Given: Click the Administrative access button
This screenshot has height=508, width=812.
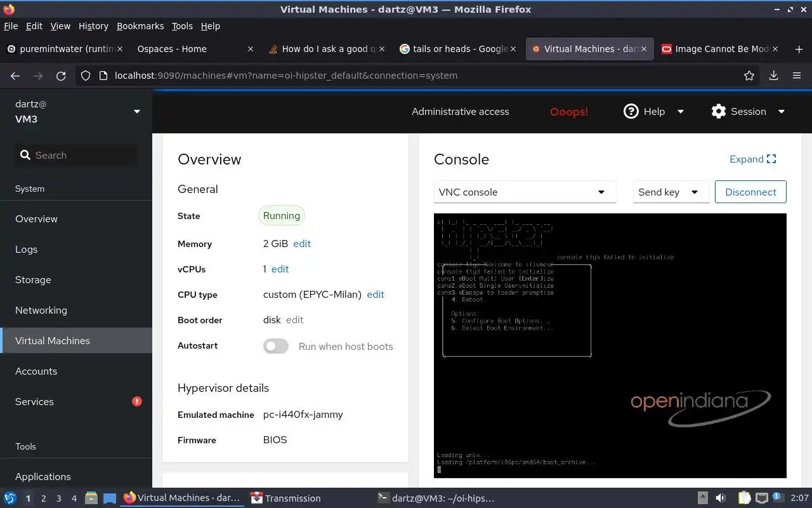Looking at the screenshot, I should click(x=461, y=112).
